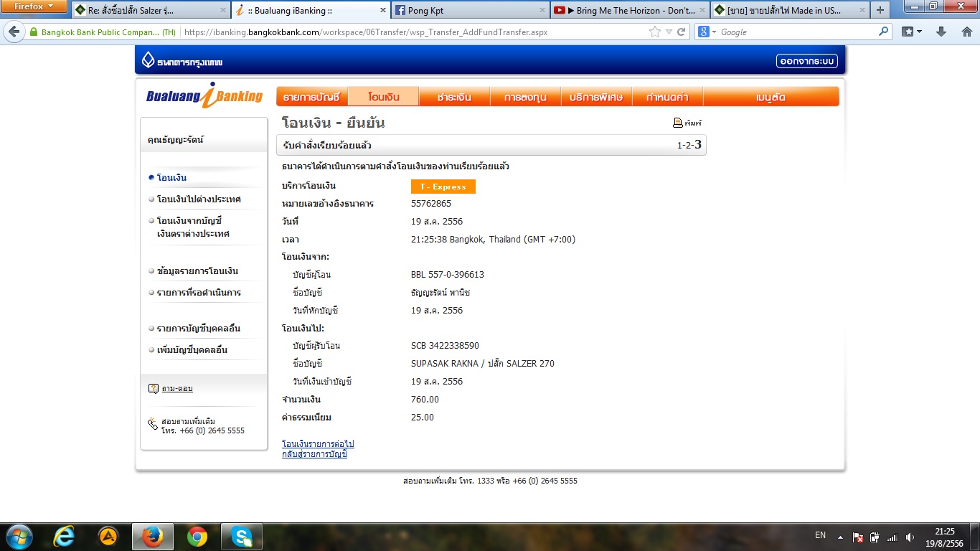This screenshot has height=551, width=980.
Task: Open the ชำระเงิน menu
Action: pos(454,97)
